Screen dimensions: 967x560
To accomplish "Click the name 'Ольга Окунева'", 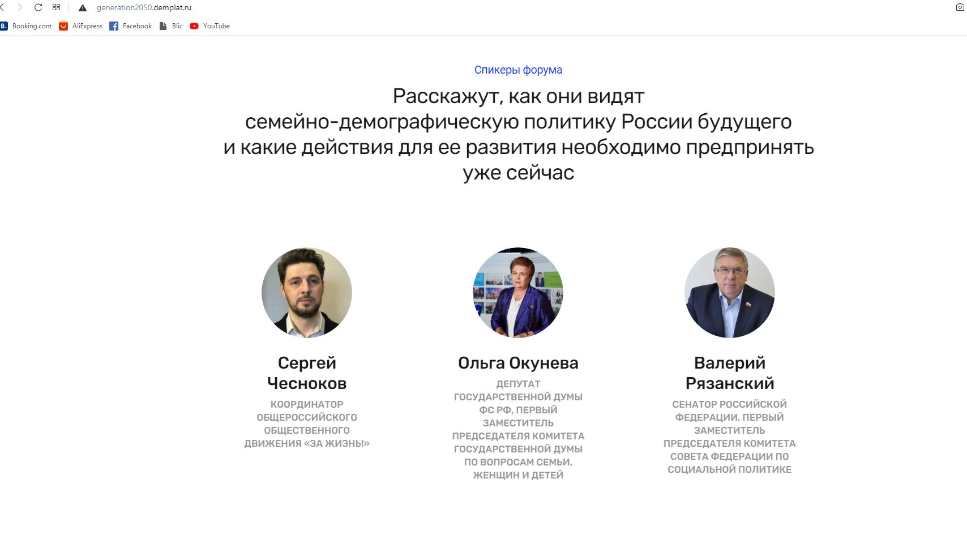I will tap(518, 363).
